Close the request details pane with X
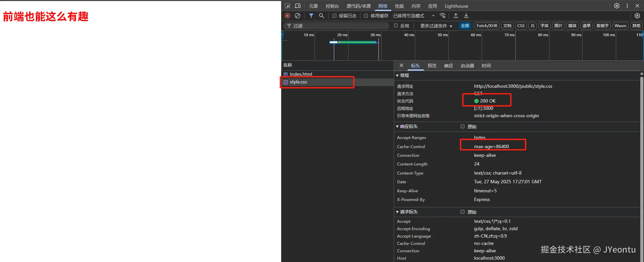Image resolution: width=644 pixels, height=262 pixels. [401, 65]
